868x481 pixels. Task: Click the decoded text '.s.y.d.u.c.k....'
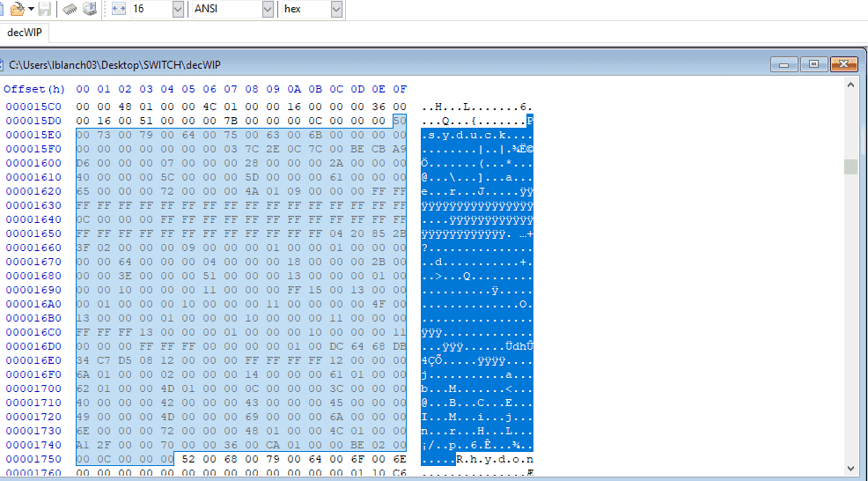(476, 135)
